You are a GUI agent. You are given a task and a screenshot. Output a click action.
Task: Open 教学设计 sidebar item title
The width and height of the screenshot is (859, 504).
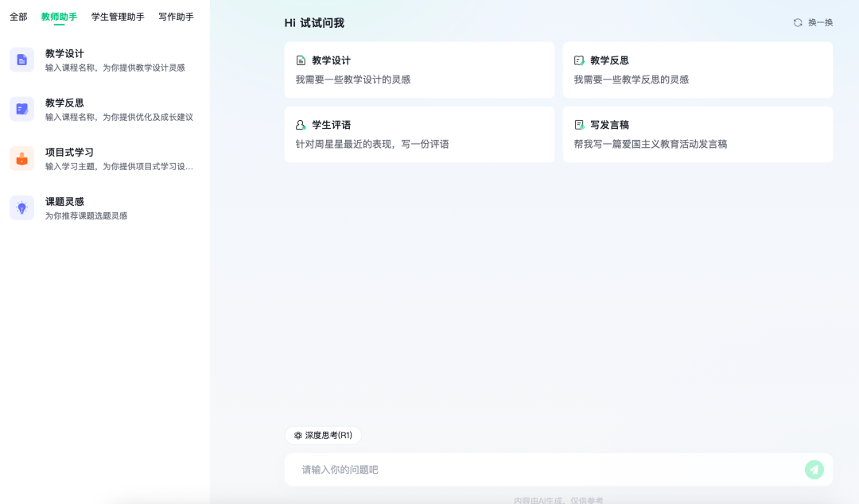[64, 54]
